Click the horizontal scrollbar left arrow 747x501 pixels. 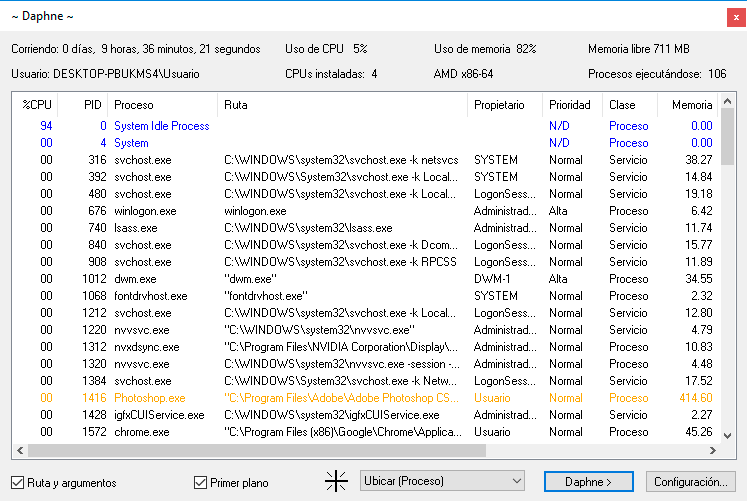(20, 451)
